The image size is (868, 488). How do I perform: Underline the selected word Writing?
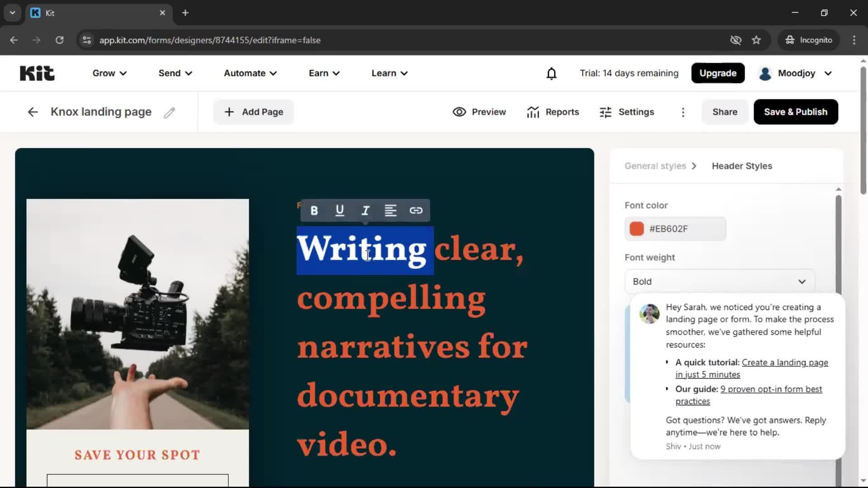pyautogui.click(x=339, y=210)
